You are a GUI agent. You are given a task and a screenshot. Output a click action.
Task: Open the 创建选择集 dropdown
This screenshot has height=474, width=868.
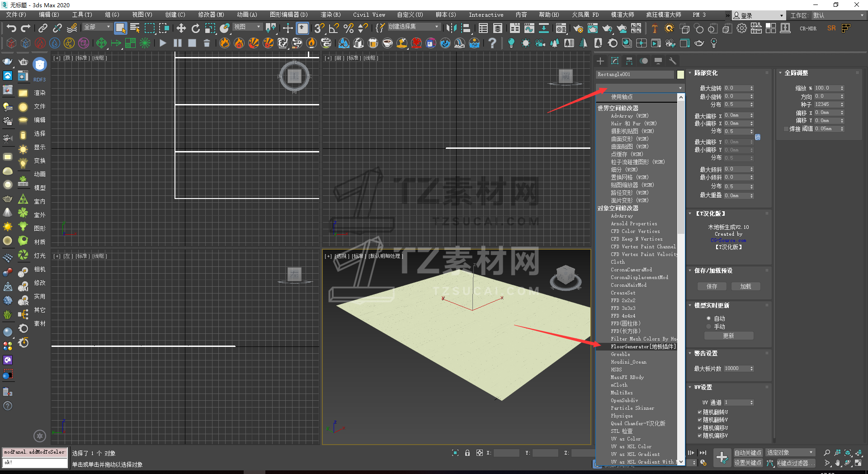pos(414,27)
